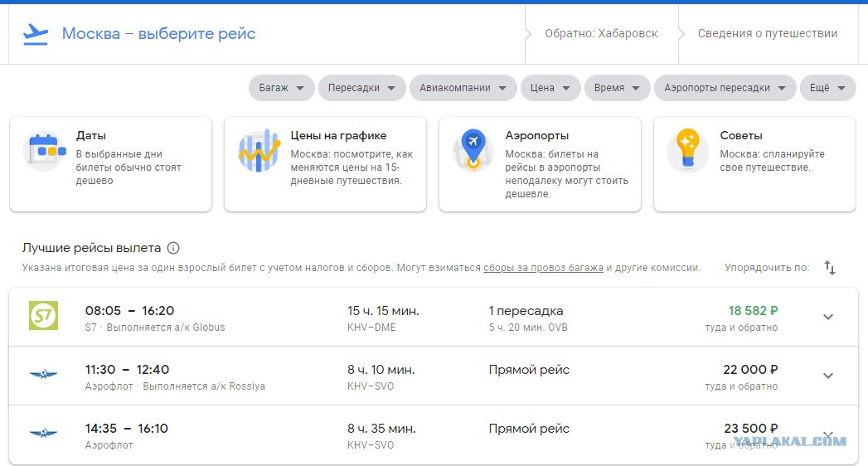Go to Обратно: Хабаровск step
The image size is (868, 466).
601,34
